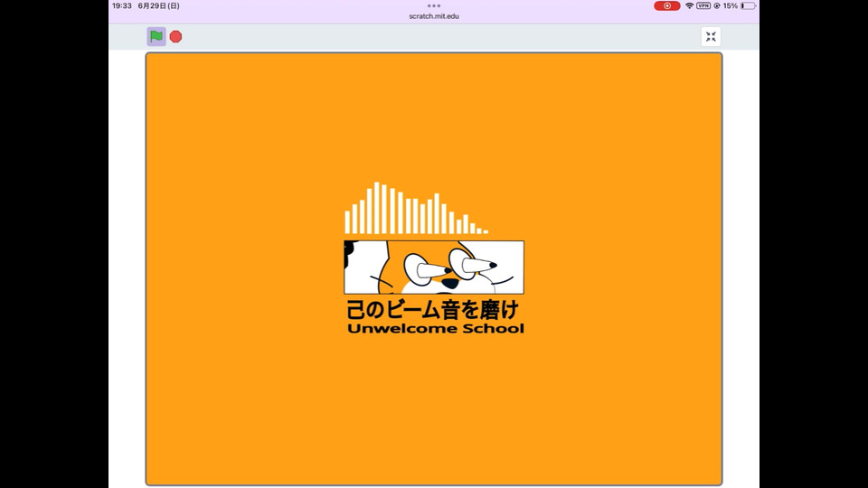
Task: Open the three-dot multitasking menu
Action: 434,5
